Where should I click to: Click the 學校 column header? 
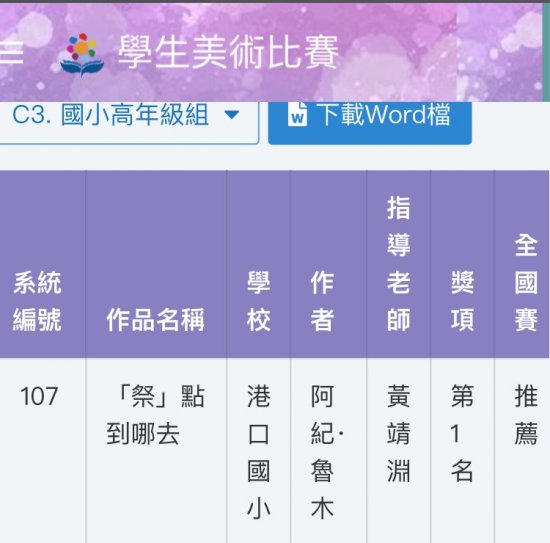[259, 301]
